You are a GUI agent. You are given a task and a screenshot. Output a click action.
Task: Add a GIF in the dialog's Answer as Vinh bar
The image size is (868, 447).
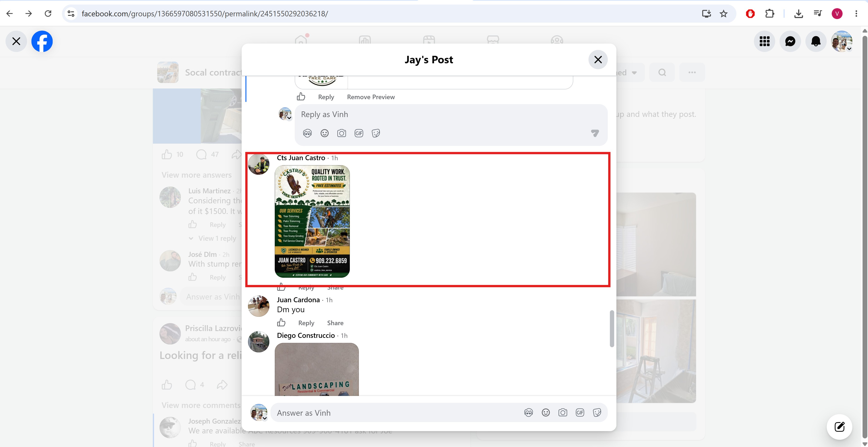pos(580,413)
